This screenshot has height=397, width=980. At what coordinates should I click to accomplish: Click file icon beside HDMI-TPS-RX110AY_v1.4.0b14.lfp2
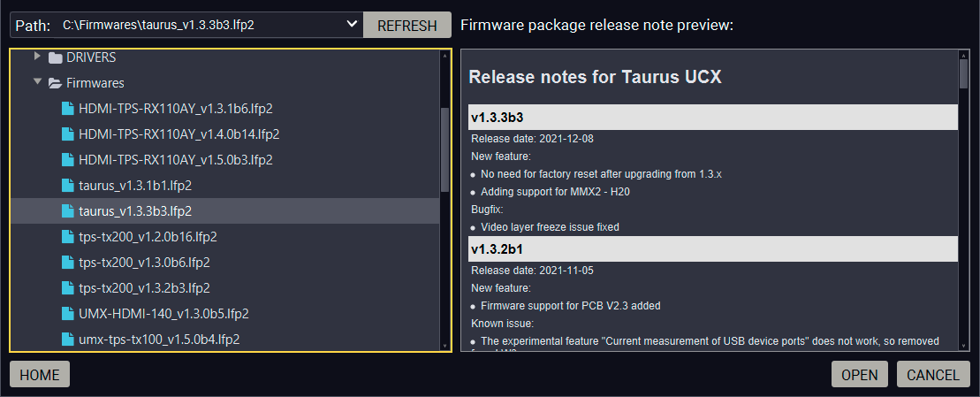click(67, 134)
